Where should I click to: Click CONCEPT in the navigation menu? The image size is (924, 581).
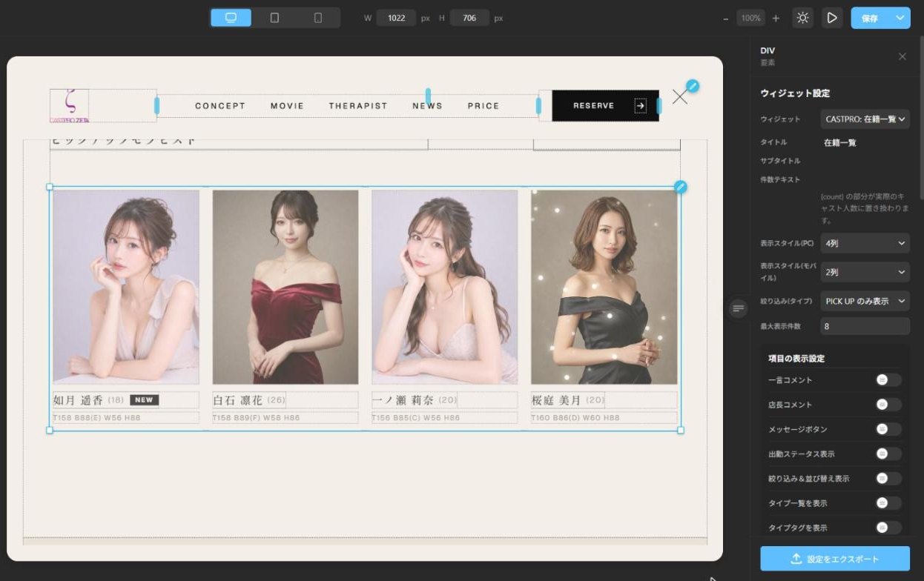click(220, 106)
